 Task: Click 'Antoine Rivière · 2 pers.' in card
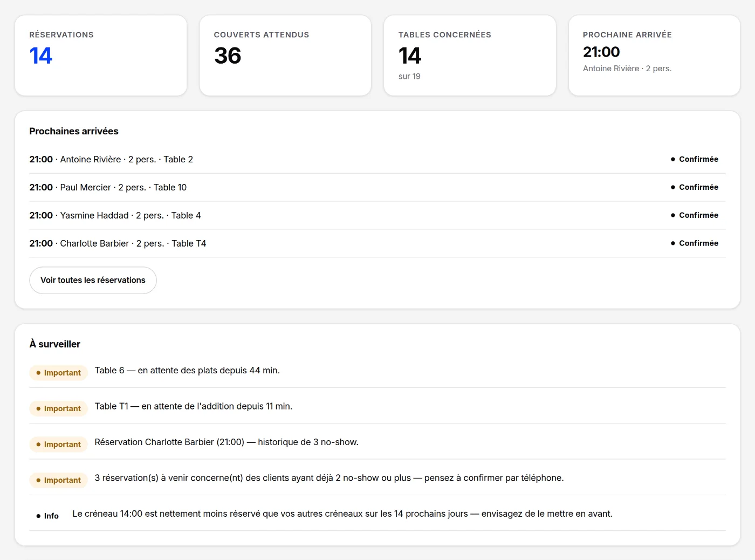(x=627, y=69)
